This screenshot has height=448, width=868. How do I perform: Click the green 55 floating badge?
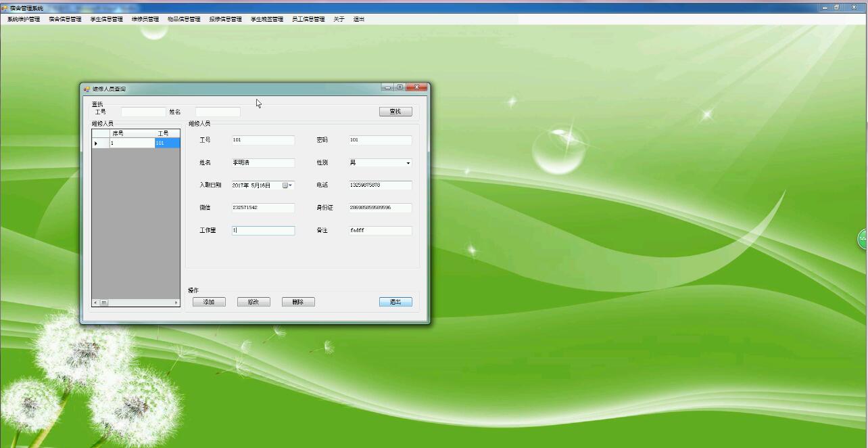click(863, 239)
